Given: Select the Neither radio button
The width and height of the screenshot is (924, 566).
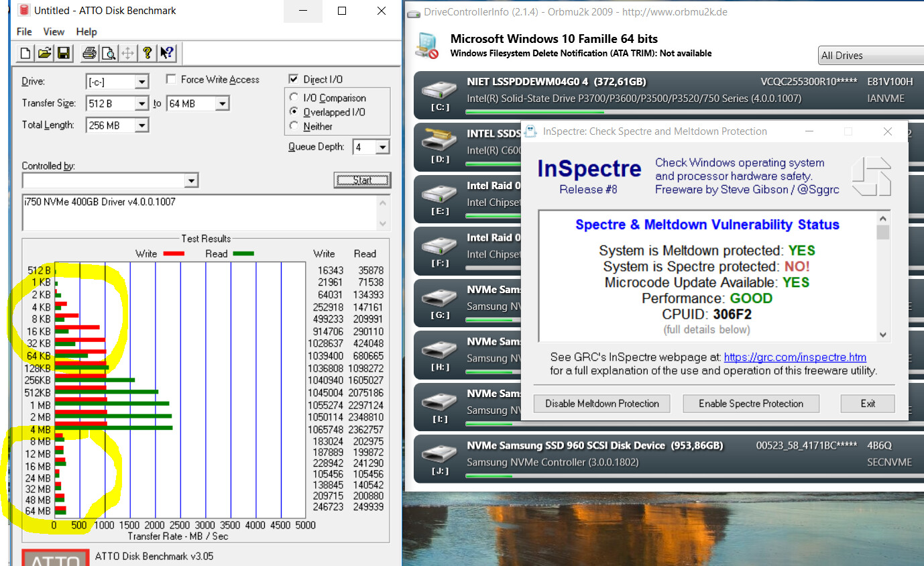Looking at the screenshot, I should click(294, 126).
